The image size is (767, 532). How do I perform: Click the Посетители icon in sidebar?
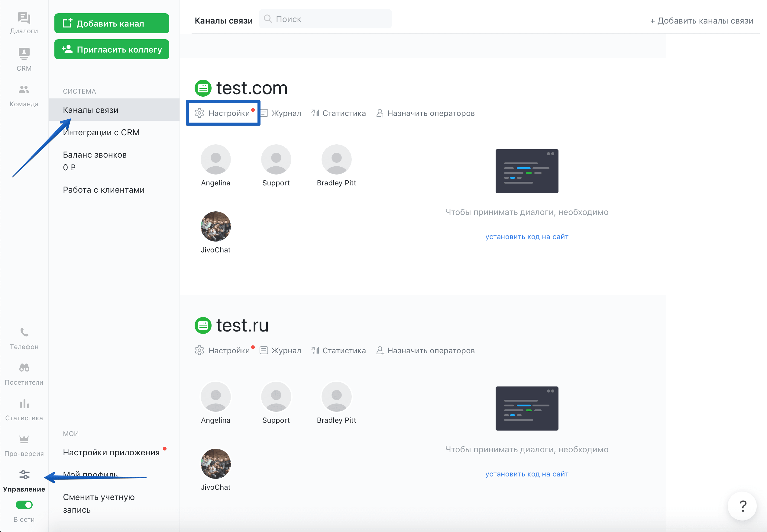pyautogui.click(x=24, y=371)
